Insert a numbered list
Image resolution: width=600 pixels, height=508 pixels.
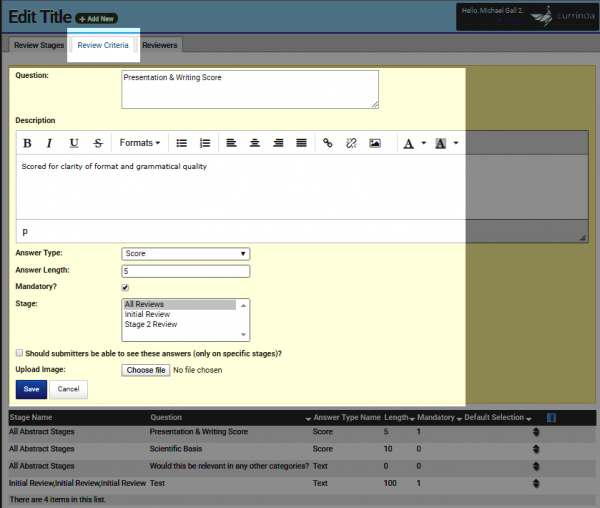[x=205, y=143]
